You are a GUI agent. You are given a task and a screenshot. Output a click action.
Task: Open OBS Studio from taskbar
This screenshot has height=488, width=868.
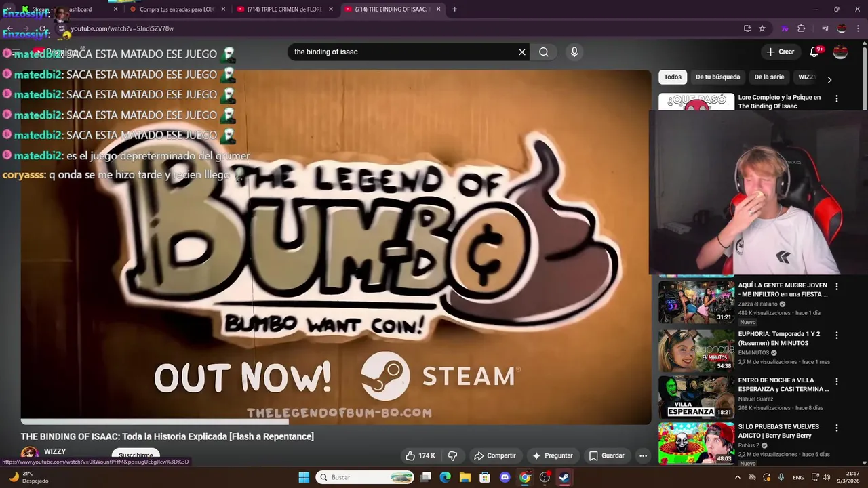coord(545,477)
